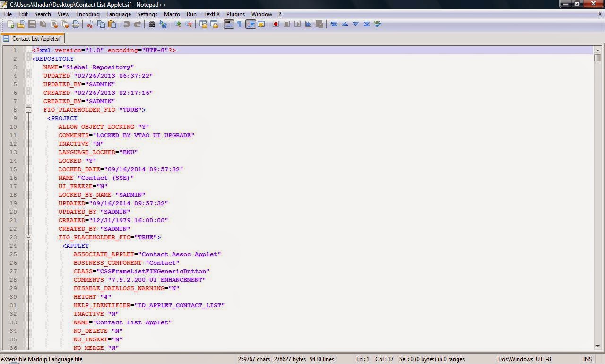The width and height of the screenshot is (605, 364).
Task: Toggle Show All Characters pilcrow icon
Action: pyautogui.click(x=239, y=24)
